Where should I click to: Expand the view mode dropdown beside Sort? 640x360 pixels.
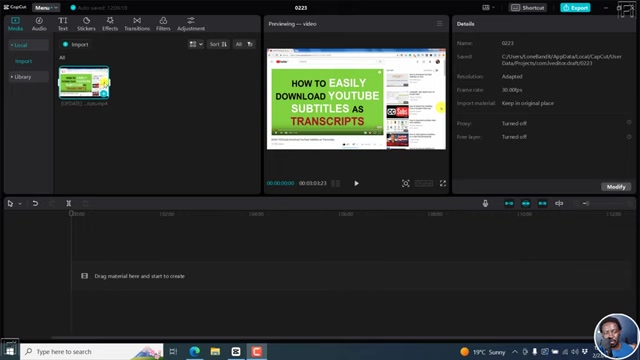(196, 44)
